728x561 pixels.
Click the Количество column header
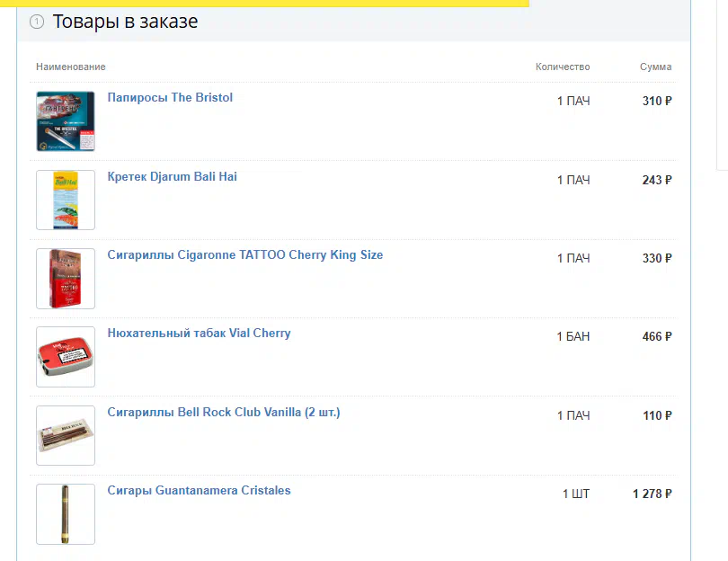pyautogui.click(x=563, y=67)
